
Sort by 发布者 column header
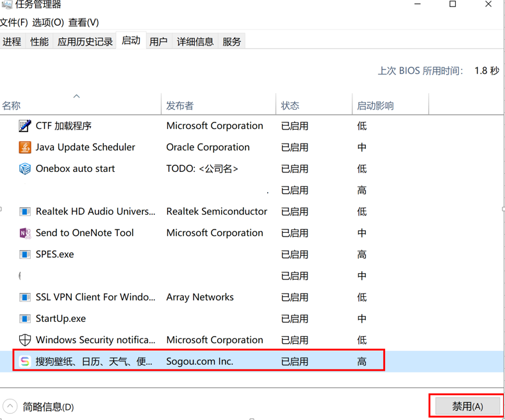tap(180, 106)
